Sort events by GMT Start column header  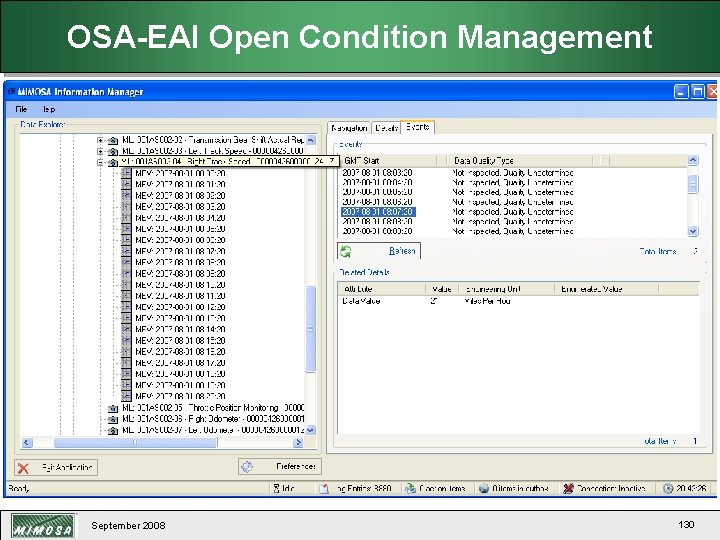click(388, 161)
